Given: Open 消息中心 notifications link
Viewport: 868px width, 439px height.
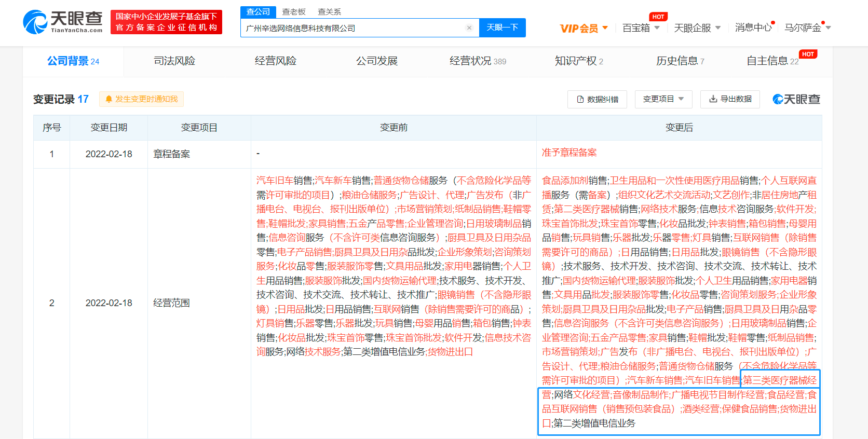Looking at the screenshot, I should [753, 28].
